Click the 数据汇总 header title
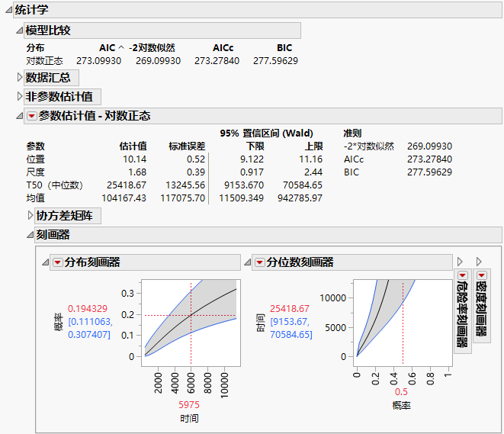This screenshot has height=434, width=504. (x=48, y=78)
